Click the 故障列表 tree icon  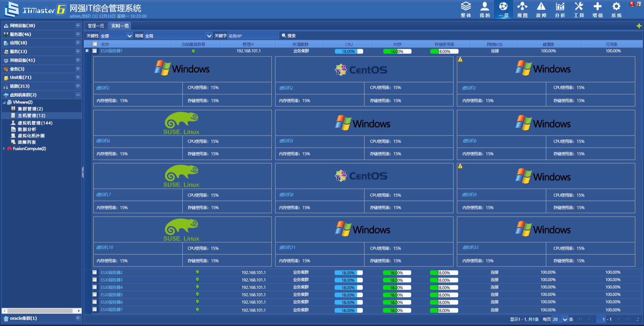13,142
